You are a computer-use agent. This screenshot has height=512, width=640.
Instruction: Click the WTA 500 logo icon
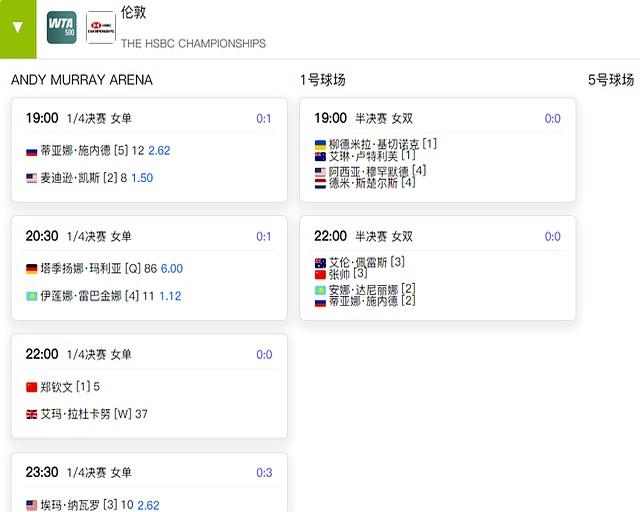[x=62, y=28]
